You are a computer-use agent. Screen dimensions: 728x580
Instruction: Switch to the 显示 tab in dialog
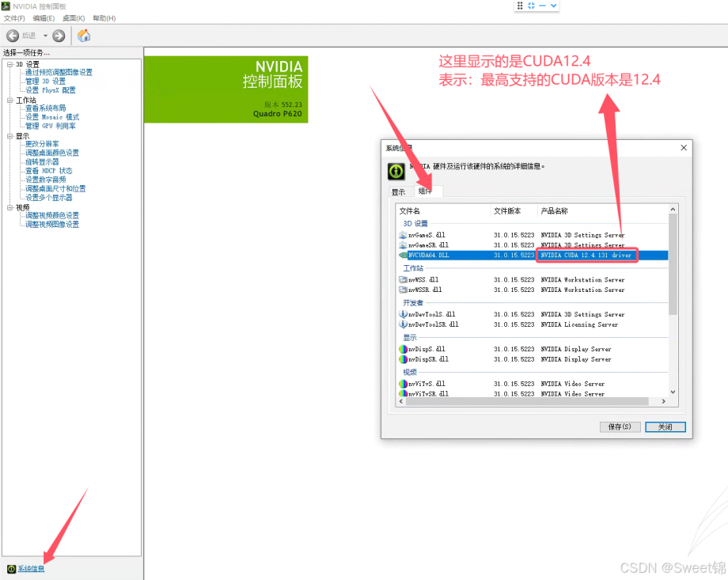coord(398,191)
